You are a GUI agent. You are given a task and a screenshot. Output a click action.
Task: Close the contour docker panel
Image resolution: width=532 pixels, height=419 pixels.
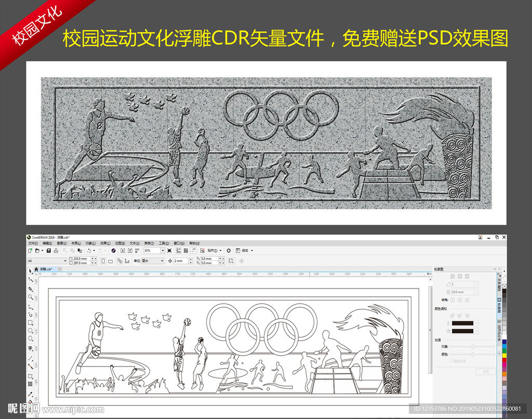[x=498, y=269]
